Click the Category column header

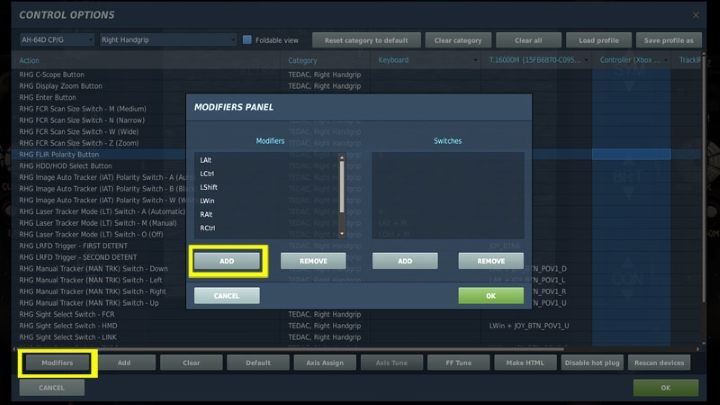click(303, 60)
